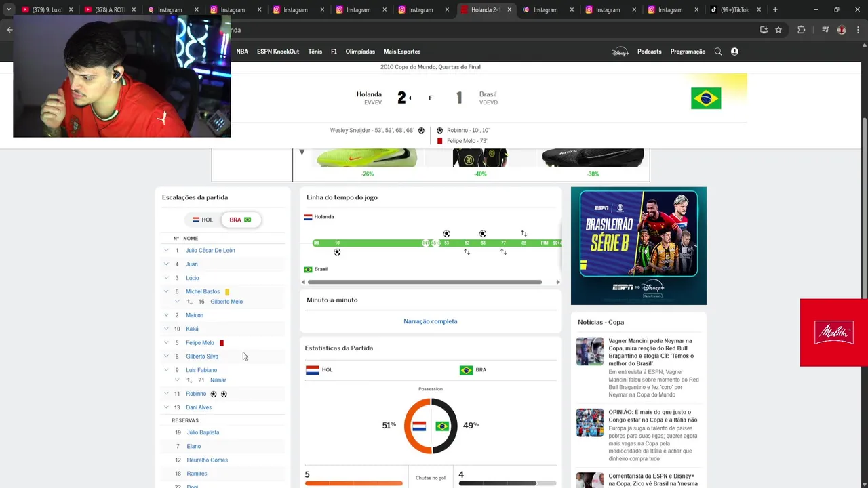
Task: Click the install app icon in address bar
Action: click(764, 30)
